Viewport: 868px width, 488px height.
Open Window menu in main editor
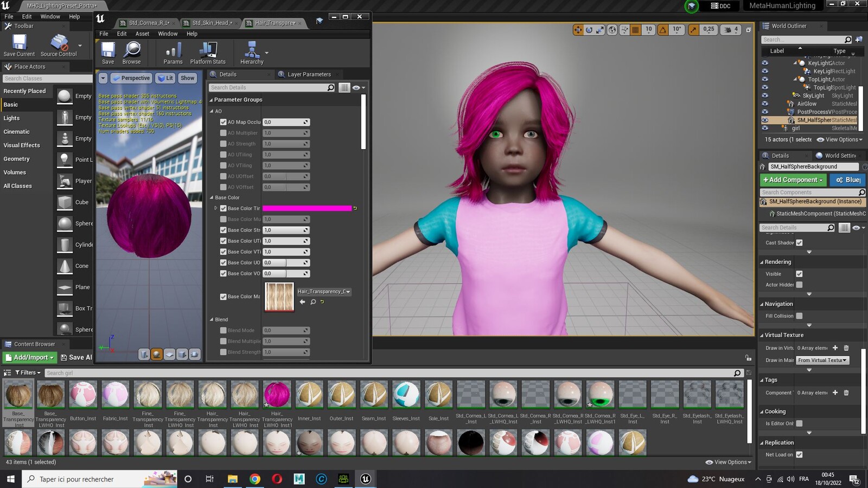coord(50,17)
